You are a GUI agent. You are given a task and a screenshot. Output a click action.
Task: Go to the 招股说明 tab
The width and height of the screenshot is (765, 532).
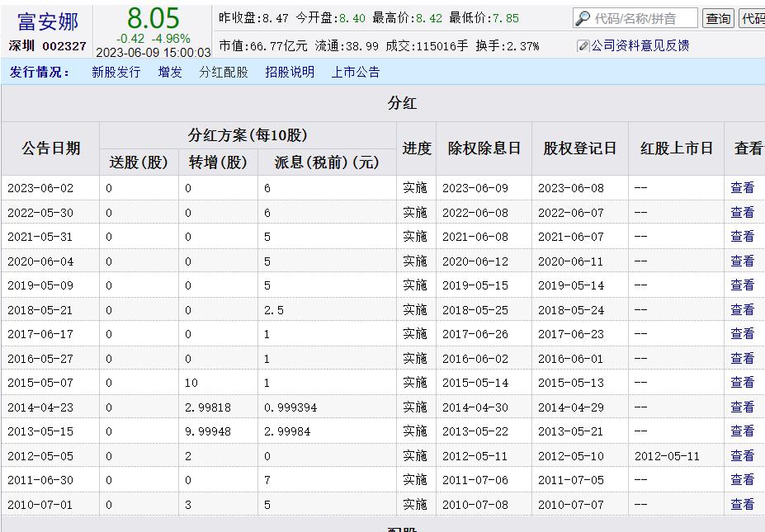click(x=290, y=73)
